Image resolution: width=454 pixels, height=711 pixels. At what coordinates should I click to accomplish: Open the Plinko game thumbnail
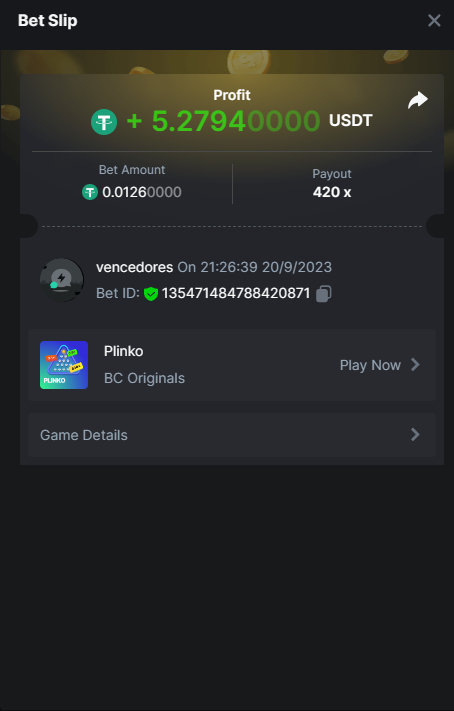[64, 365]
